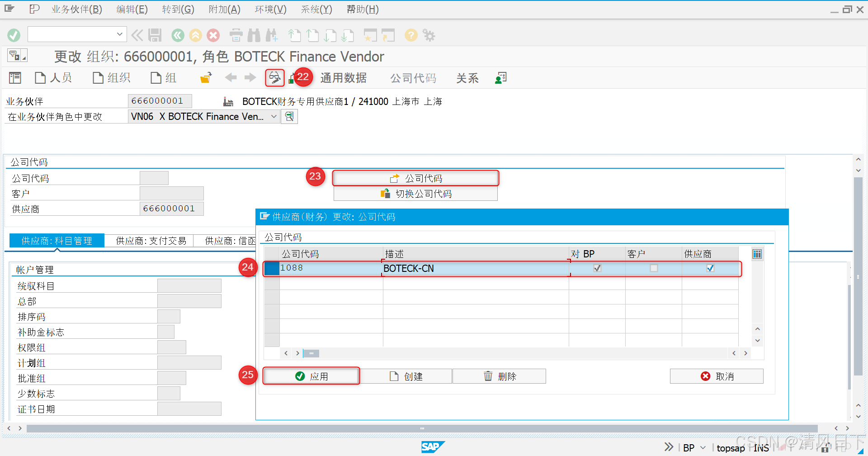The width and height of the screenshot is (868, 456).
Task: Click the 统驭科目 input field
Action: 189,285
